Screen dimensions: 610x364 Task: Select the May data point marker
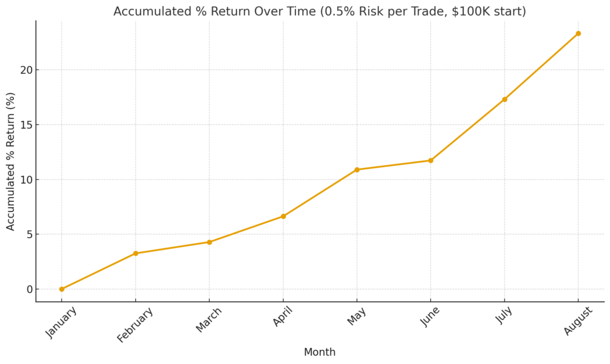click(x=357, y=170)
